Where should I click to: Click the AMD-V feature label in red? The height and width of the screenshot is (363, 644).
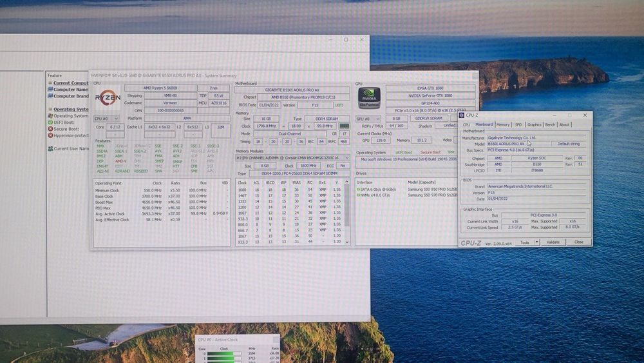(x=120, y=161)
